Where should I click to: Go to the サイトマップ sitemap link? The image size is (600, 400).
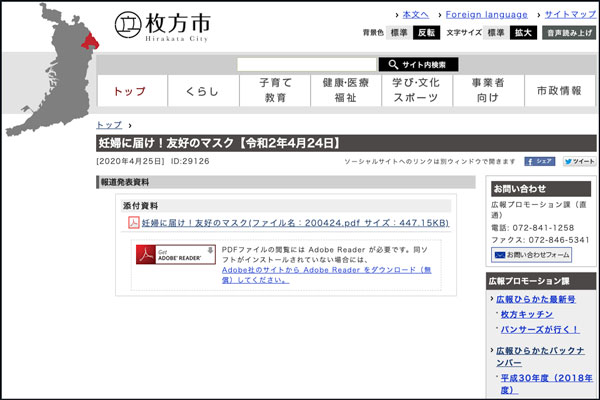tap(570, 14)
